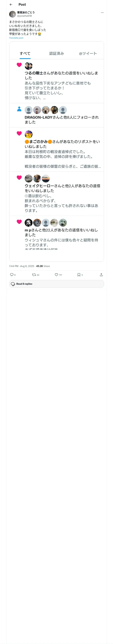
Task: Click the blue follower person icon
Action: pos(19,109)
